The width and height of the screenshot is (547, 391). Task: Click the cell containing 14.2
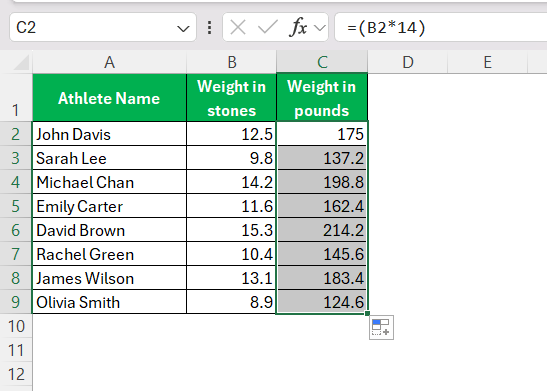click(232, 182)
